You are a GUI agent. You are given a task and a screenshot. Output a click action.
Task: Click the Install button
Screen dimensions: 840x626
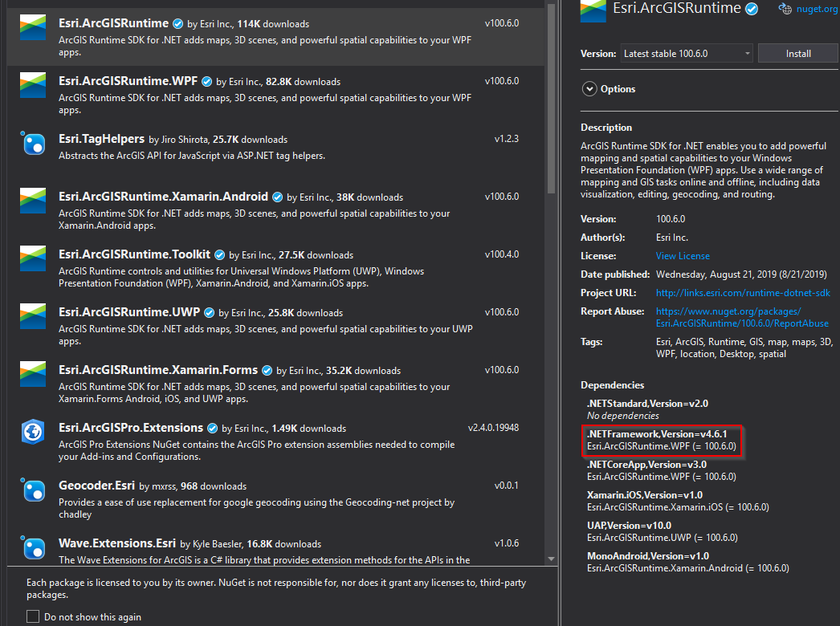797,54
